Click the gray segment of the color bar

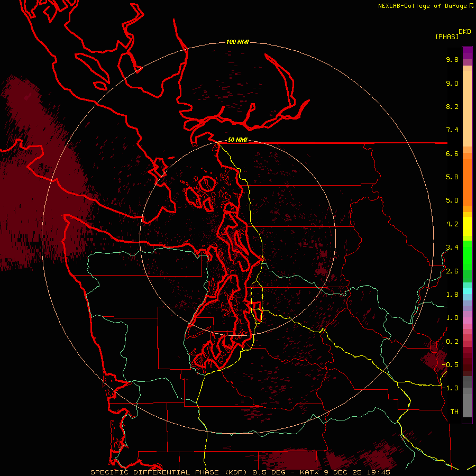tap(467, 398)
